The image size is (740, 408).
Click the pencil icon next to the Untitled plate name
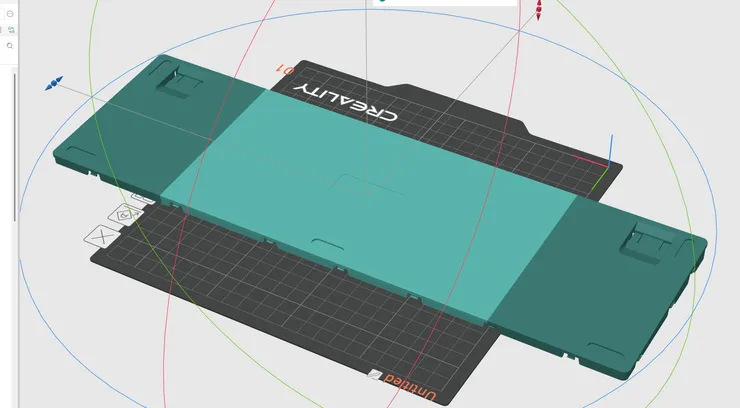coord(375,375)
